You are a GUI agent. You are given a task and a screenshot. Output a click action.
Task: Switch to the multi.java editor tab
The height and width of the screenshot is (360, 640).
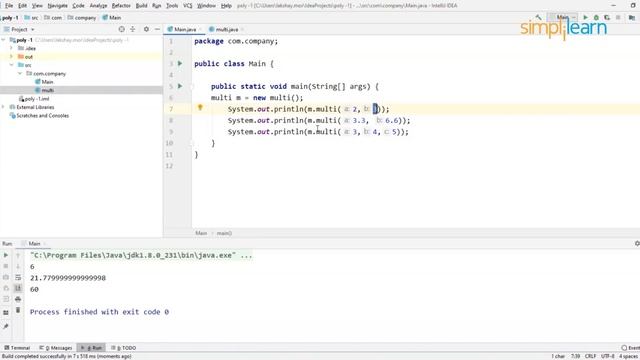(227, 29)
